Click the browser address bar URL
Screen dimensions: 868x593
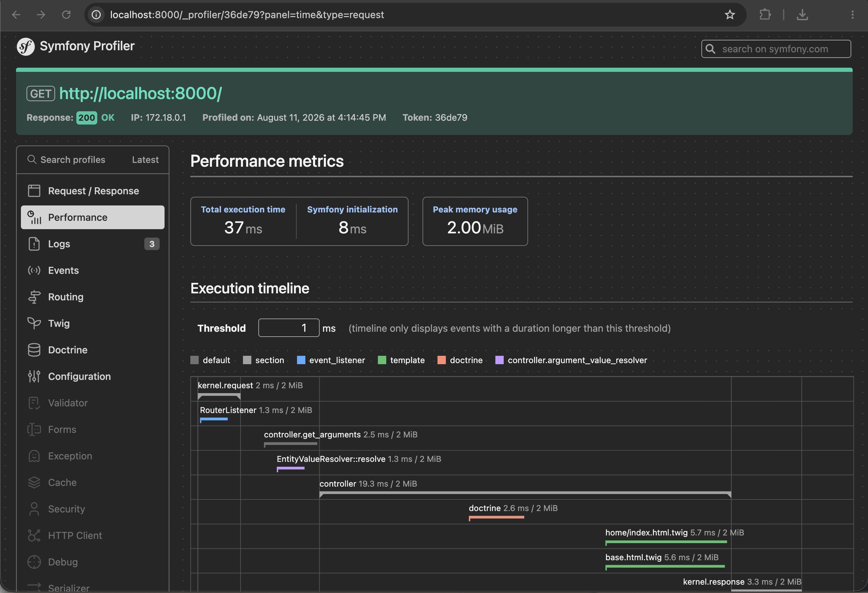(247, 15)
